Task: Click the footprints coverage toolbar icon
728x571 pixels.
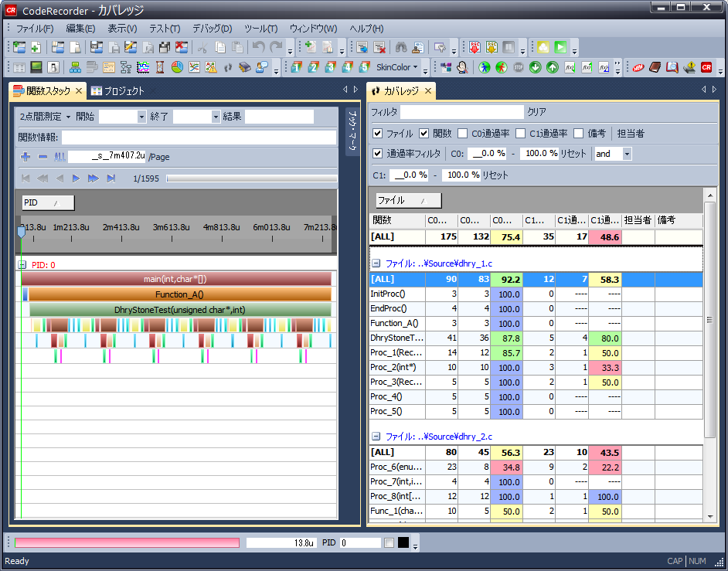Action: coord(227,67)
